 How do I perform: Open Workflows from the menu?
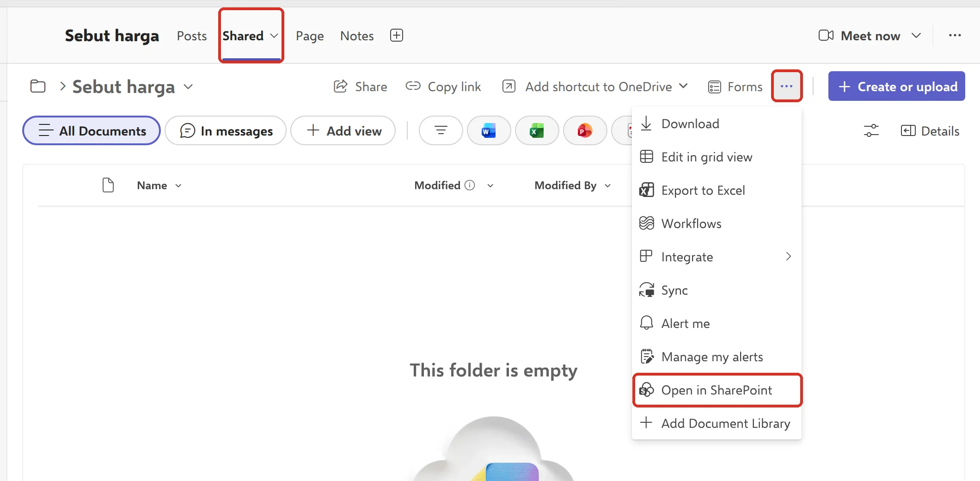717,223
